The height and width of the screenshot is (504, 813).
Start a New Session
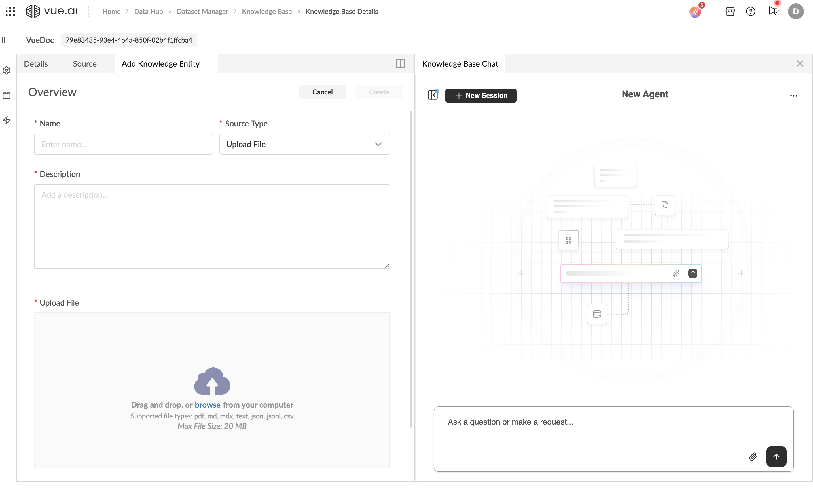coord(481,95)
